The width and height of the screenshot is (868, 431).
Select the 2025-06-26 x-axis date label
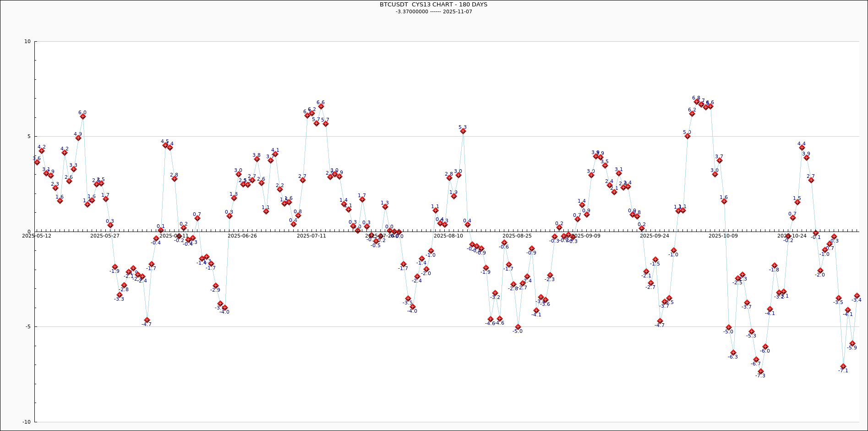pyautogui.click(x=242, y=236)
